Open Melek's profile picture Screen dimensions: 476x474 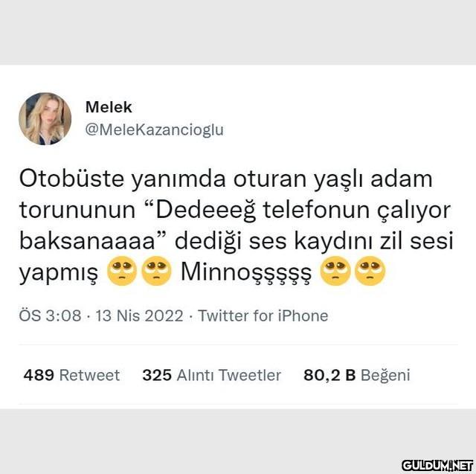[45, 119]
